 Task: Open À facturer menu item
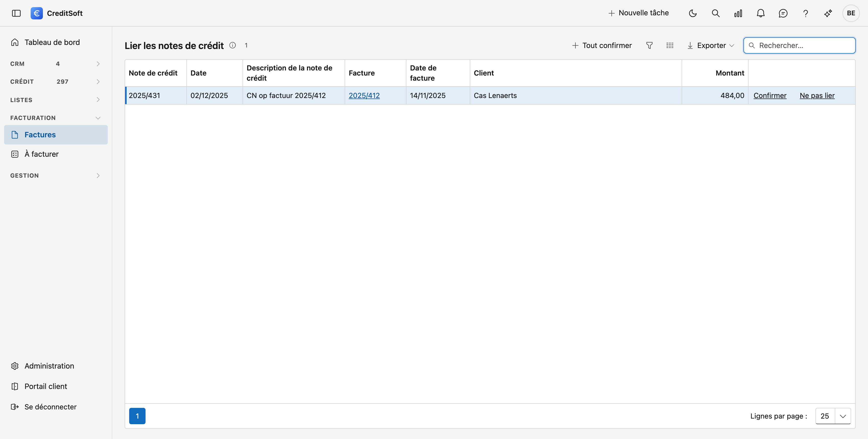click(x=56, y=154)
